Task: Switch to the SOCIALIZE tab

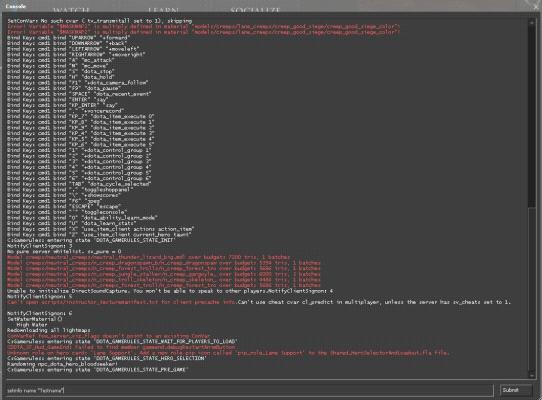Action: [255, 10]
